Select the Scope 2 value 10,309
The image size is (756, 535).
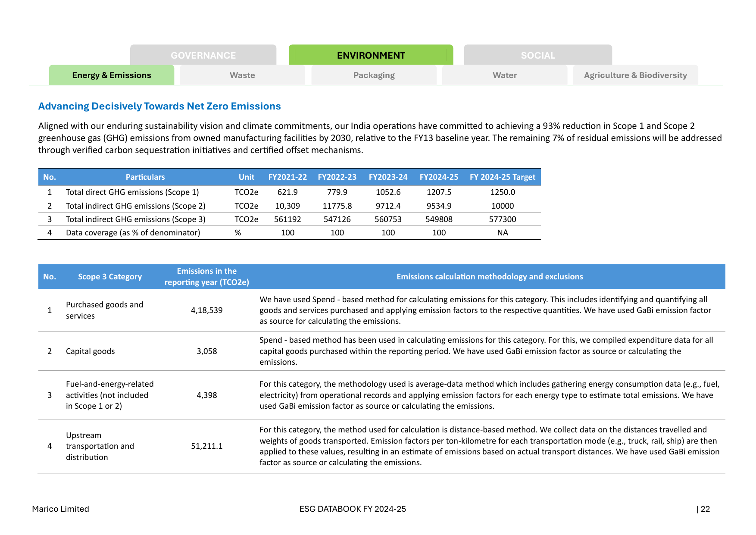(287, 206)
